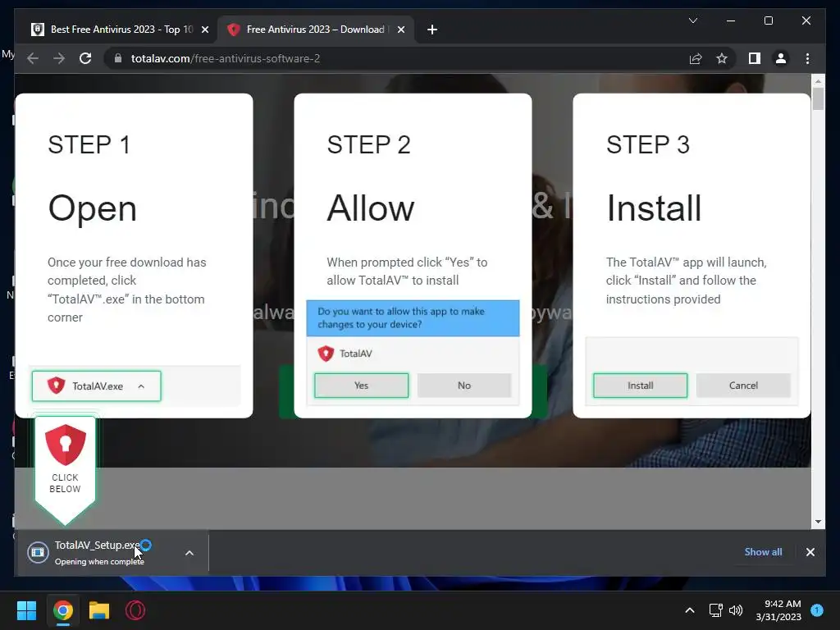Bookmark this page with the star
The height and width of the screenshot is (630, 840).
(x=722, y=58)
